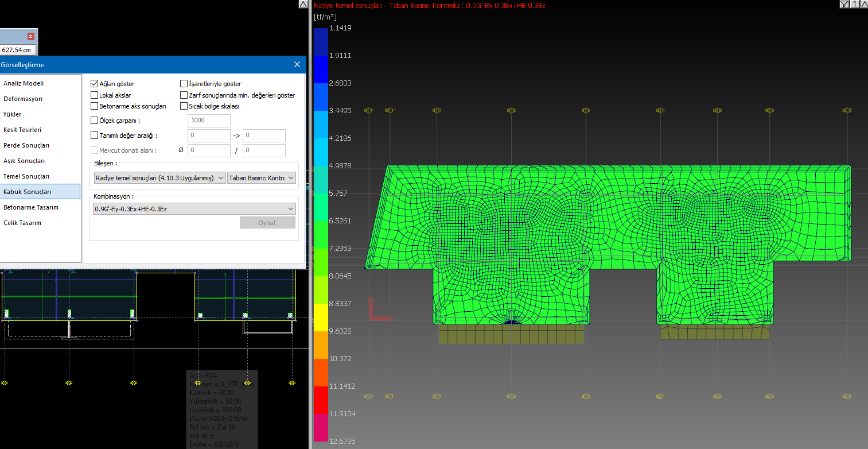The width and height of the screenshot is (868, 449).
Task: Enable the Lokal akslar checkbox
Action: [95, 95]
